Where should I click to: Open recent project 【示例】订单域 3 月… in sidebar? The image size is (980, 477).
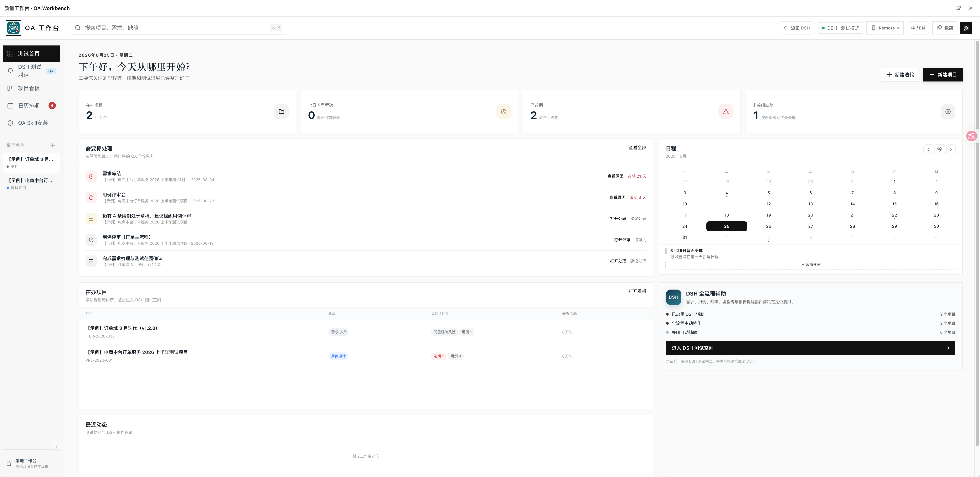coord(31,163)
